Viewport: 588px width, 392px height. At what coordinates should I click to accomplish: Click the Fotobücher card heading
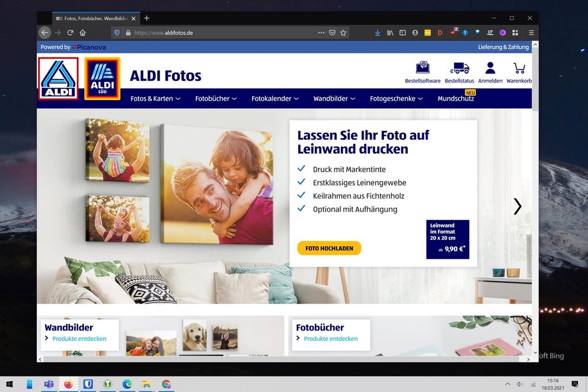[320, 327]
